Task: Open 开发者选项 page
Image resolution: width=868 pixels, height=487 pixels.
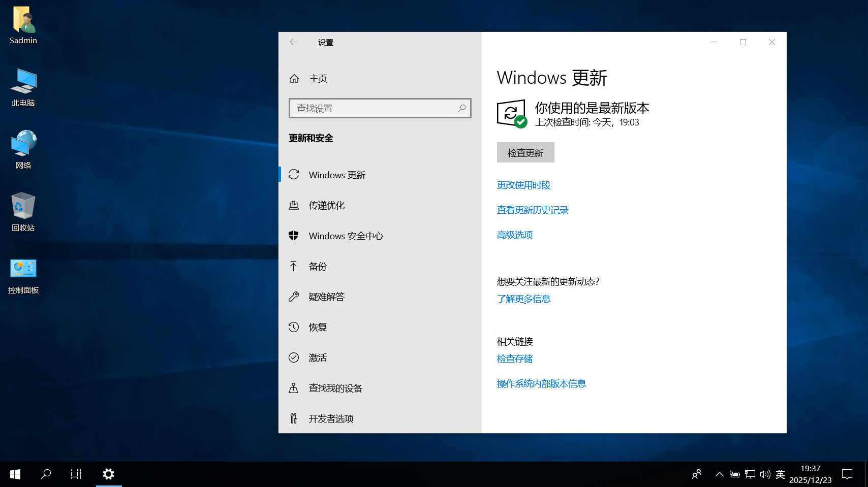Action: click(x=331, y=418)
